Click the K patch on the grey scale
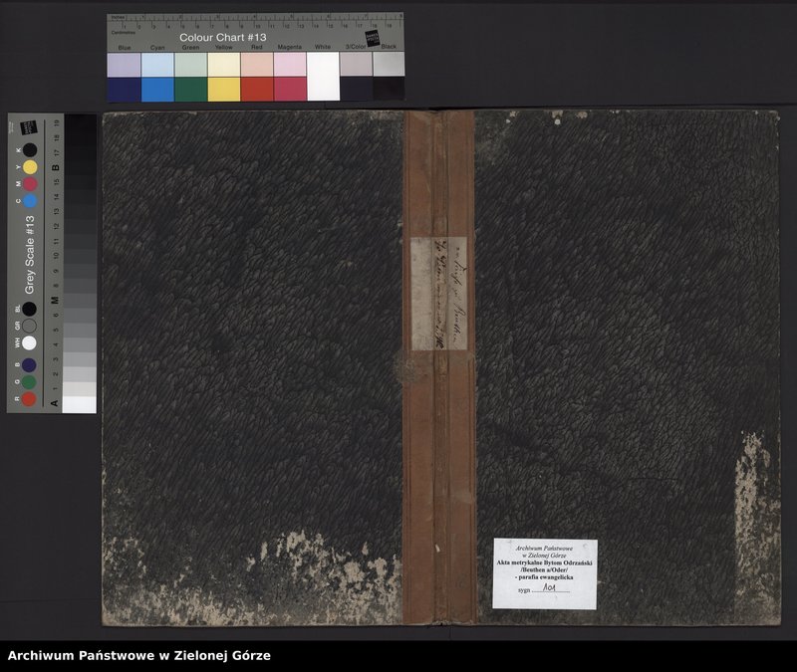The height and width of the screenshot is (672, 797). tap(29, 148)
